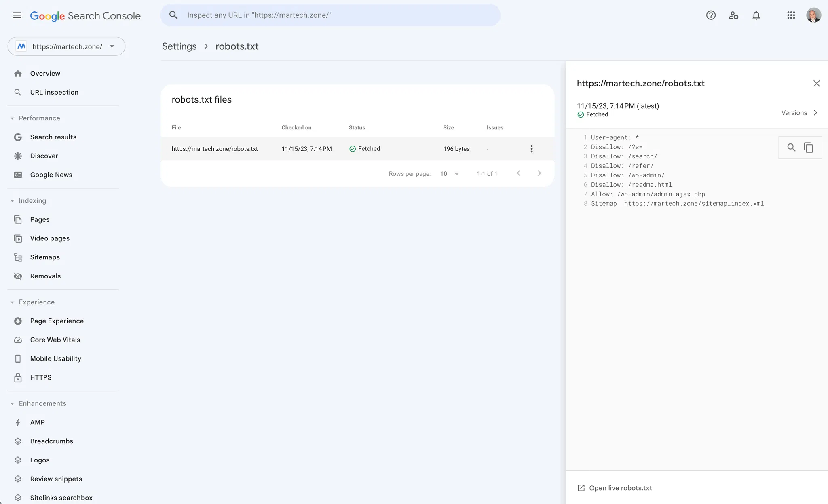Open the hamburger main menu
This screenshot has width=828, height=504.
click(x=17, y=15)
